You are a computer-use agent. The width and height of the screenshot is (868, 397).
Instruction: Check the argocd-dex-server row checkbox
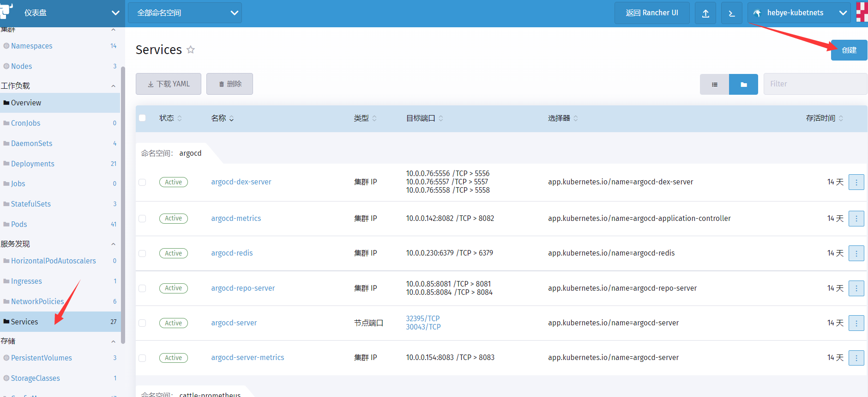click(142, 182)
